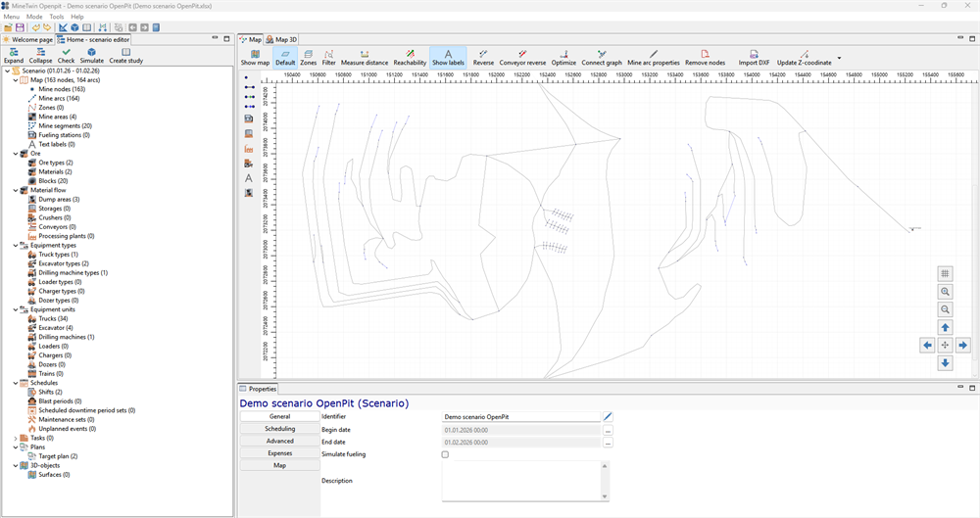Click the Check scenario button

tap(67, 56)
